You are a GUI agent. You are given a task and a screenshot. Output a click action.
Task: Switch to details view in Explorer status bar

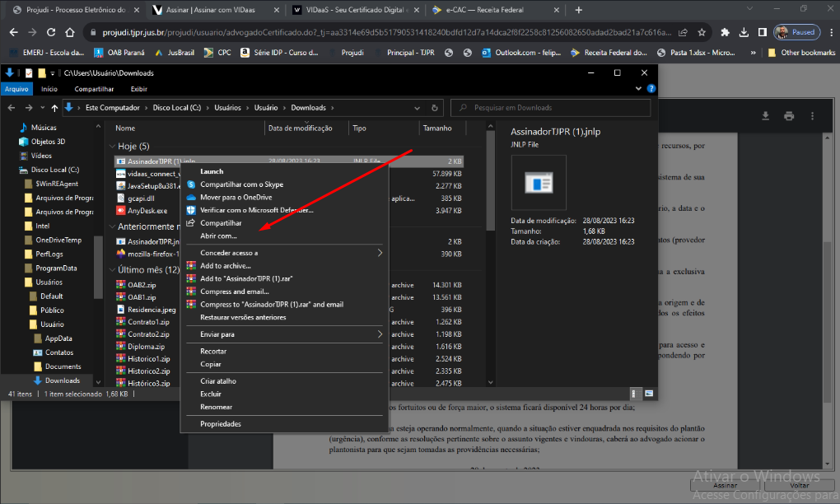pos(636,394)
